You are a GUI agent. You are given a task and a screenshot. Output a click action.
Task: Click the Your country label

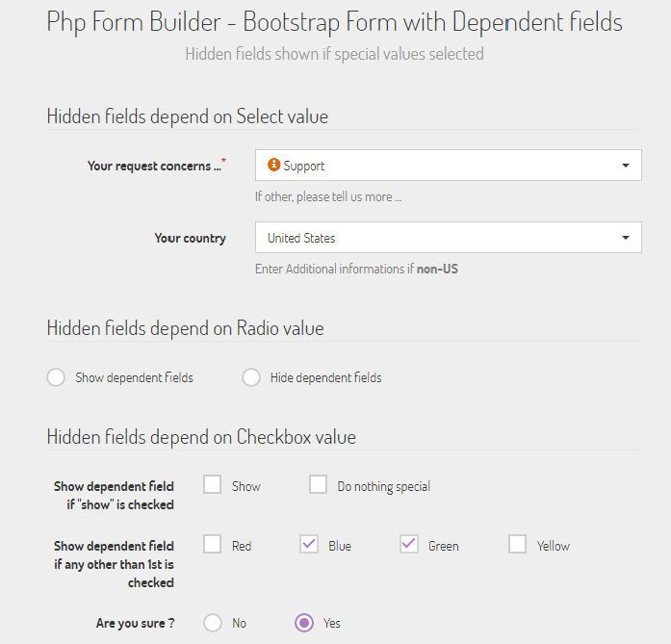(x=190, y=238)
